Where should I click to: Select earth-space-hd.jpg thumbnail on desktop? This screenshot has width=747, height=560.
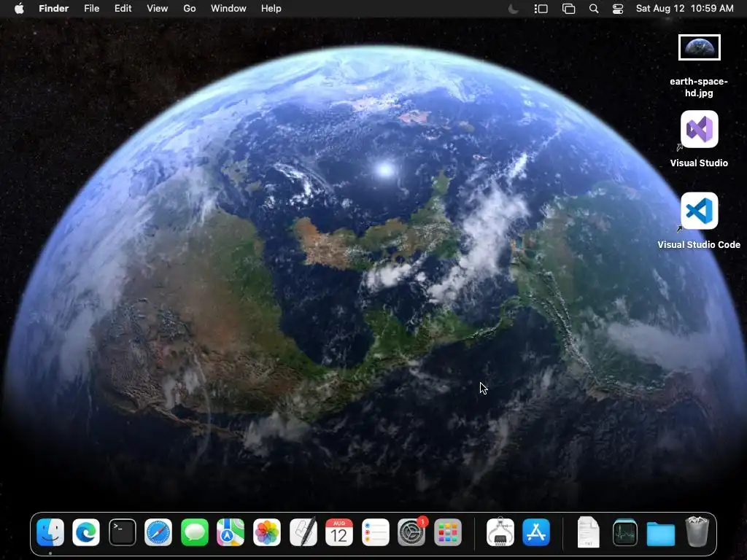tap(700, 47)
